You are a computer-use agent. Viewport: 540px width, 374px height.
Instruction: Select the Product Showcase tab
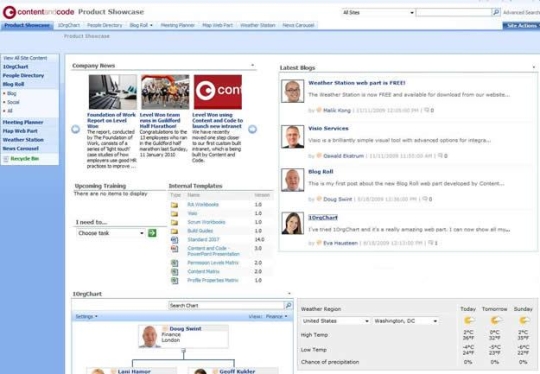27,25
